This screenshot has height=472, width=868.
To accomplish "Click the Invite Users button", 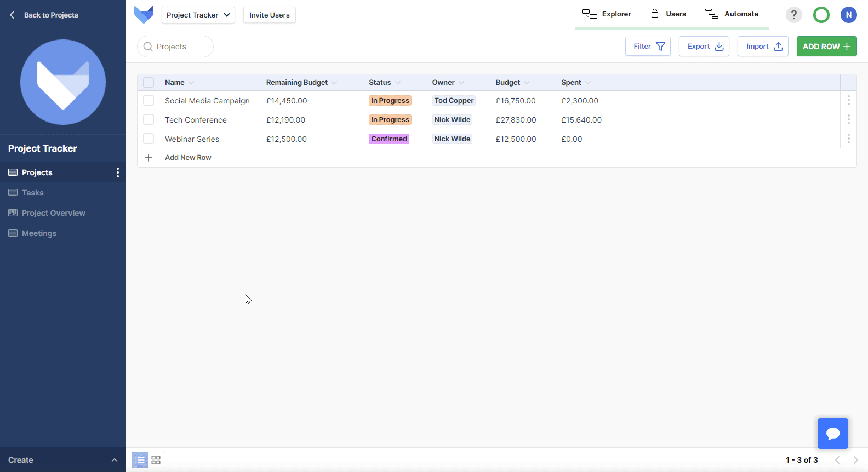I will coord(269,15).
